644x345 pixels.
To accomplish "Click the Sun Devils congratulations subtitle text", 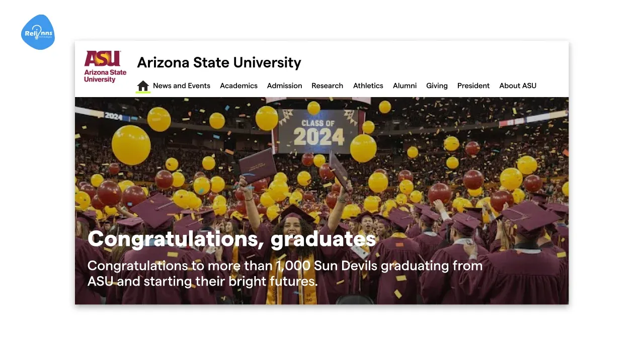I will [285, 273].
